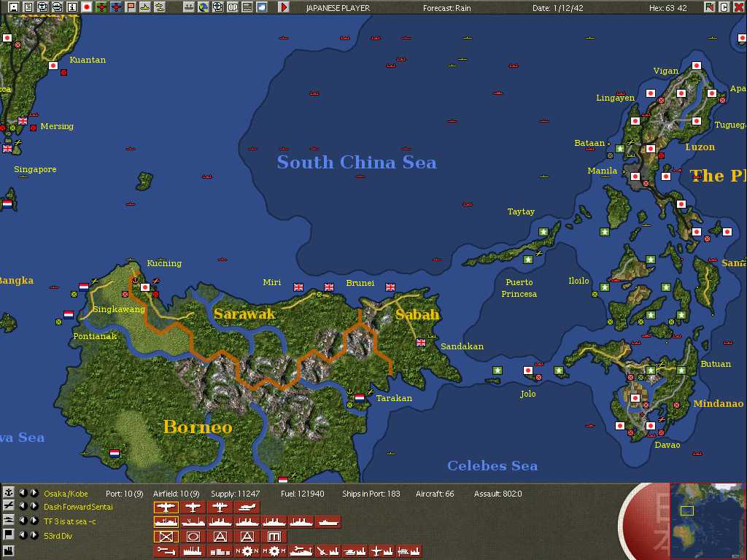Click the world minimap thumbnail
This screenshot has height=560, width=747.
point(707,521)
